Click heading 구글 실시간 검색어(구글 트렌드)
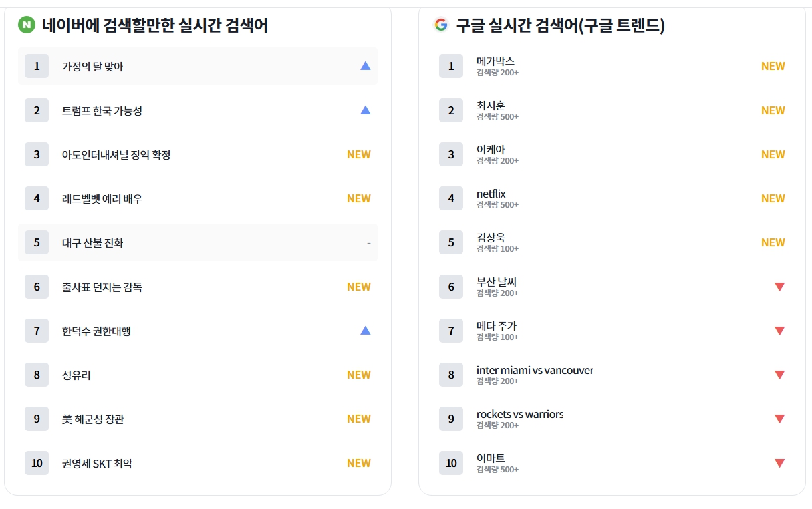Viewport: 812px width, 509px height. pyautogui.click(x=560, y=25)
